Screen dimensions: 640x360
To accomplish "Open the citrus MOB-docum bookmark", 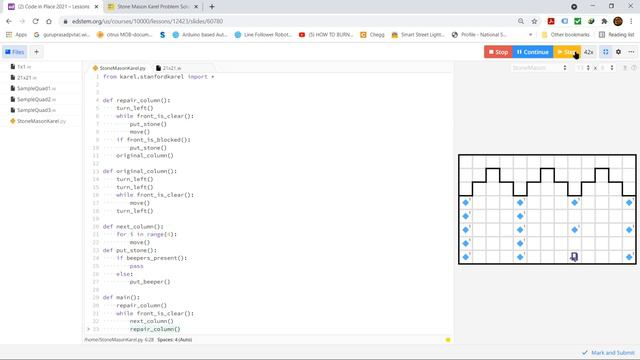I will 124,35.
